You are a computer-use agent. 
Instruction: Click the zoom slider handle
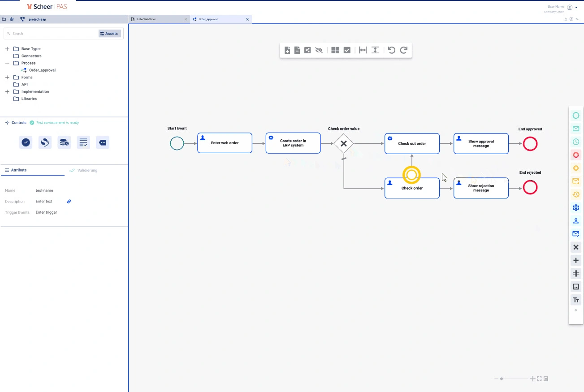[502, 379]
